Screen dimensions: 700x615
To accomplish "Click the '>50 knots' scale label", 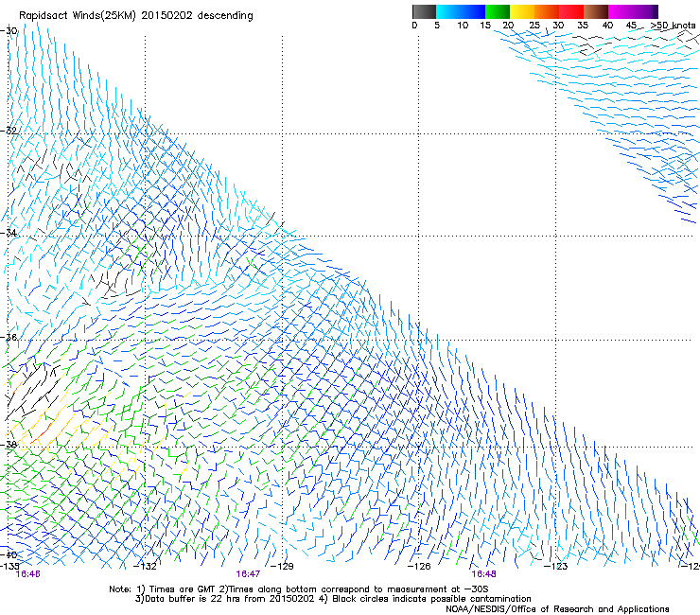I will click(673, 25).
